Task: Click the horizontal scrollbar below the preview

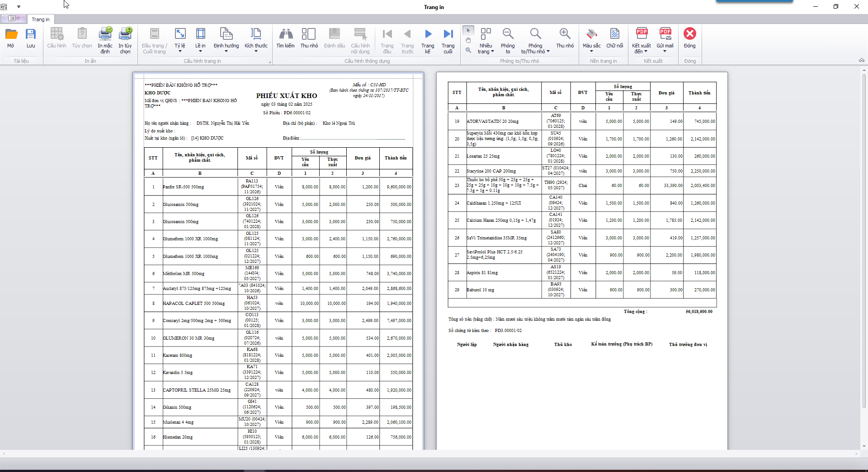Action: (x=429, y=453)
